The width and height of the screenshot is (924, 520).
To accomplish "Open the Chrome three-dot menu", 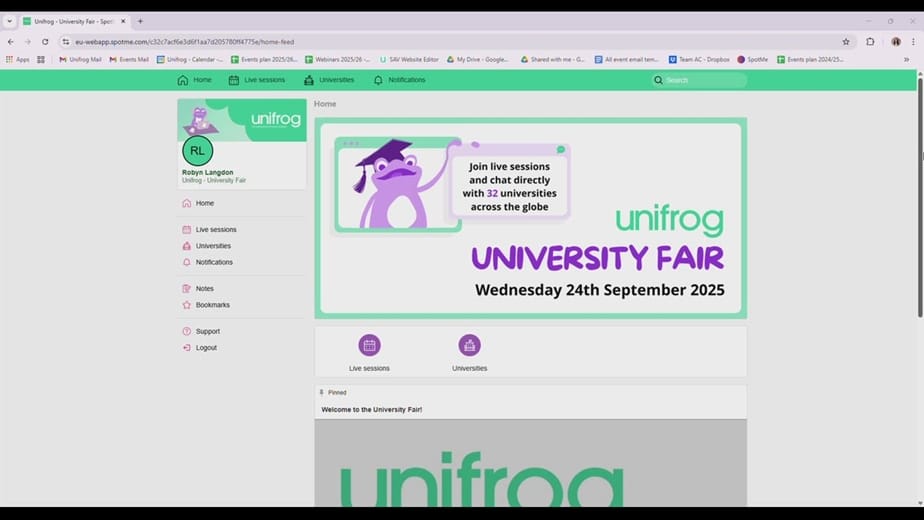I will click(913, 42).
